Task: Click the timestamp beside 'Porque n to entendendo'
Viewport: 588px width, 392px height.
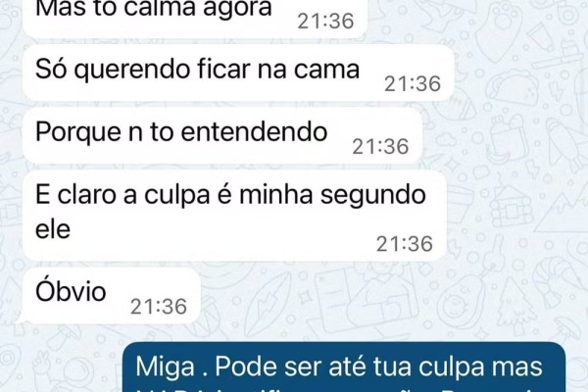Action: tap(380, 146)
